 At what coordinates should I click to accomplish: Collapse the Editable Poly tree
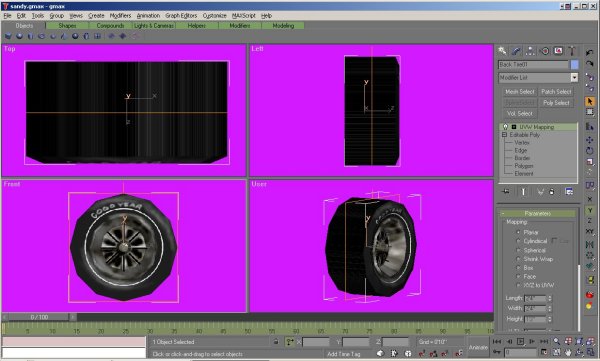(504, 135)
